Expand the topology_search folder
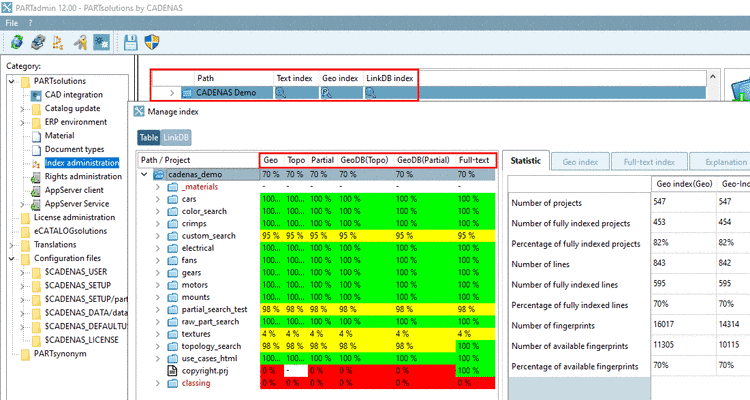The width and height of the screenshot is (750, 400). pos(158,346)
